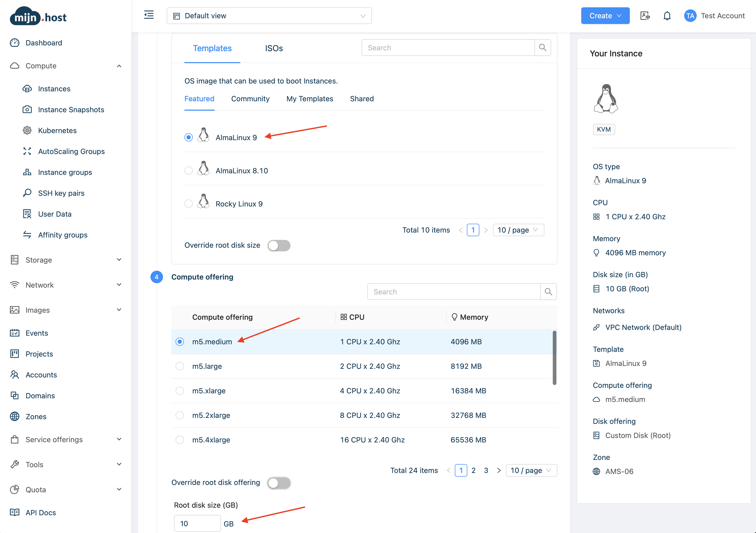This screenshot has height=533, width=756.
Task: Collapse the Compute menu section
Action: tap(119, 66)
